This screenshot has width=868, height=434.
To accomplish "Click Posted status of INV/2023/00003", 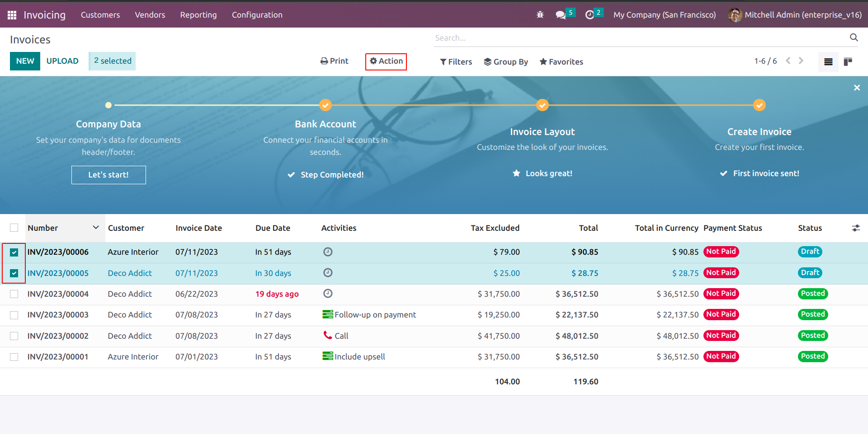I will click(x=813, y=314).
